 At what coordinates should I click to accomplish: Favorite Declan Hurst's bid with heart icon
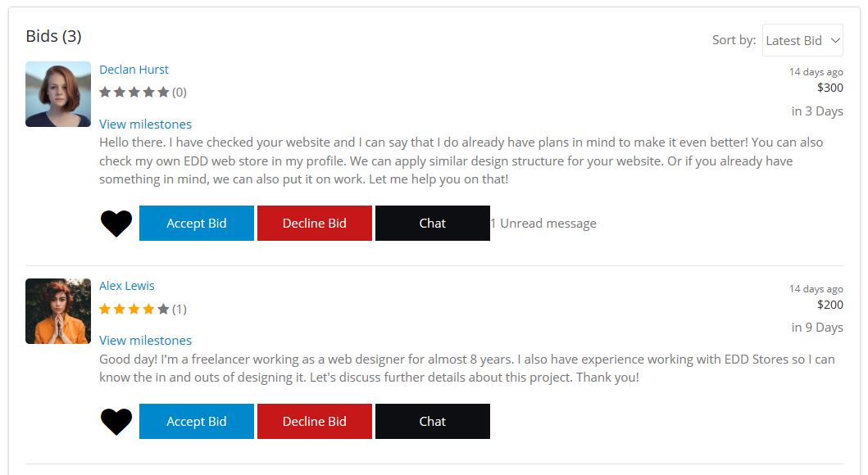click(x=116, y=224)
